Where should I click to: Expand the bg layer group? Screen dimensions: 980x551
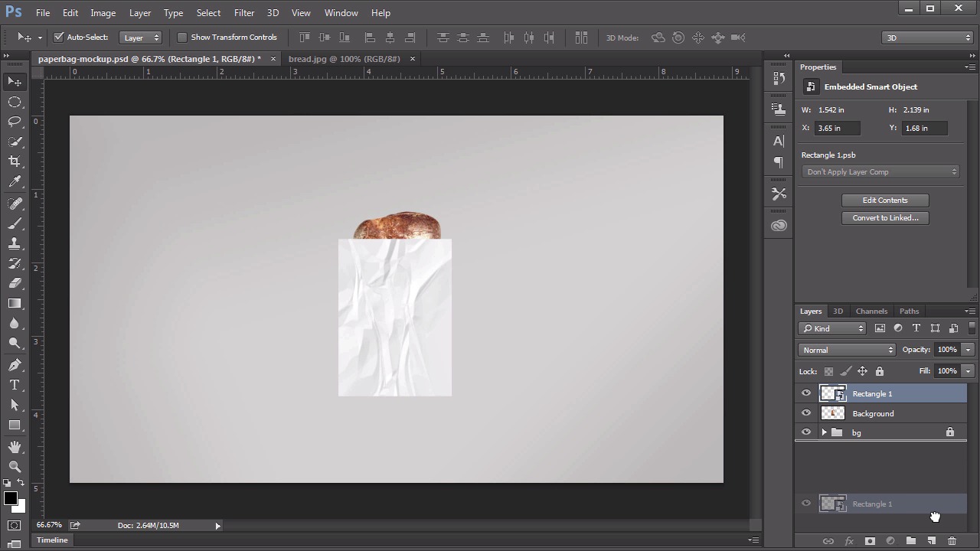(x=824, y=432)
